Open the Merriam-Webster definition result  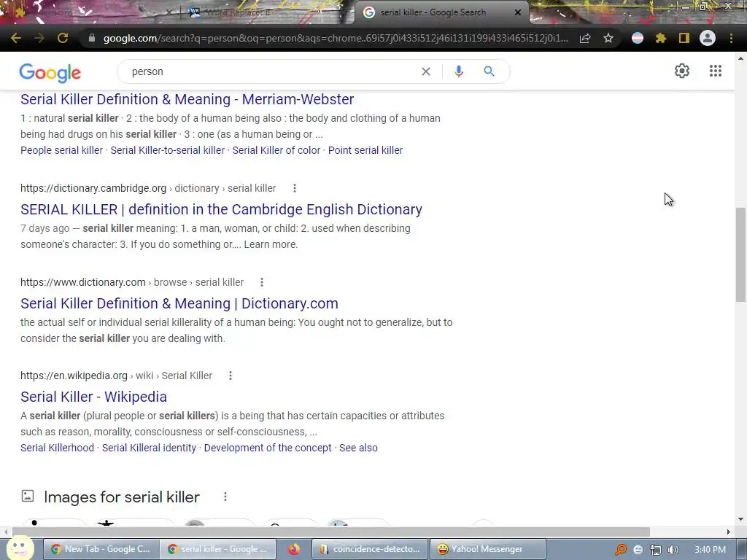click(x=187, y=99)
